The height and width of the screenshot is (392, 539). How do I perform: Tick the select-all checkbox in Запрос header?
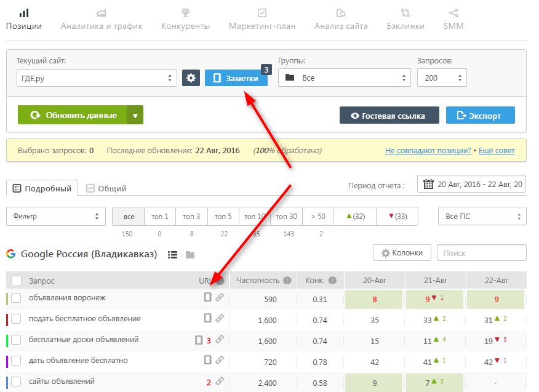(x=17, y=281)
